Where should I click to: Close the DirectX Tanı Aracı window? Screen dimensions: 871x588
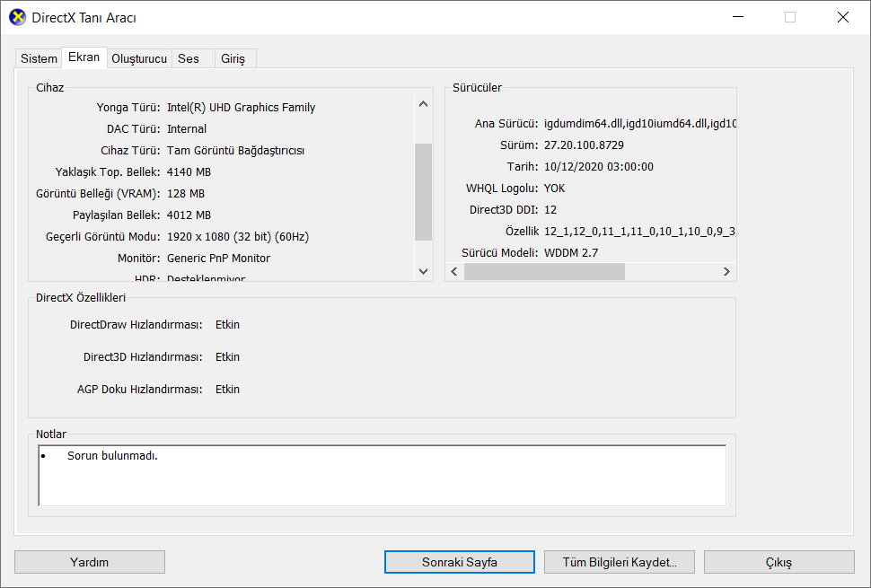(x=842, y=17)
